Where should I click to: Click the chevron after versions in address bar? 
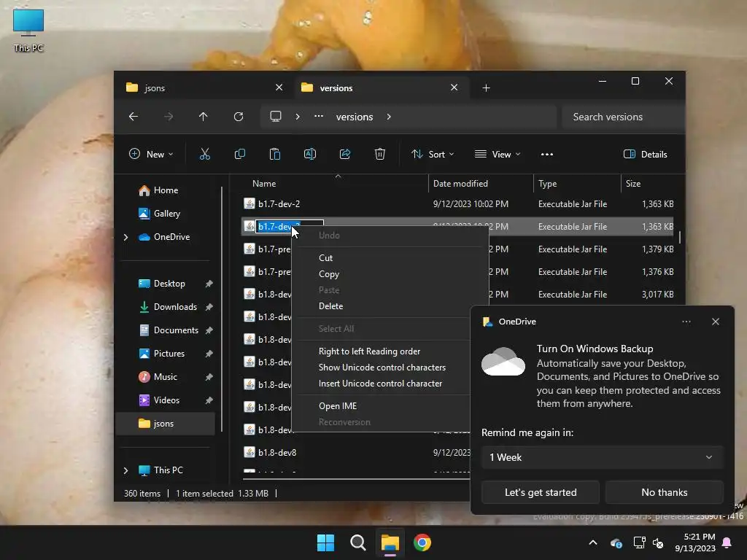[x=389, y=117]
